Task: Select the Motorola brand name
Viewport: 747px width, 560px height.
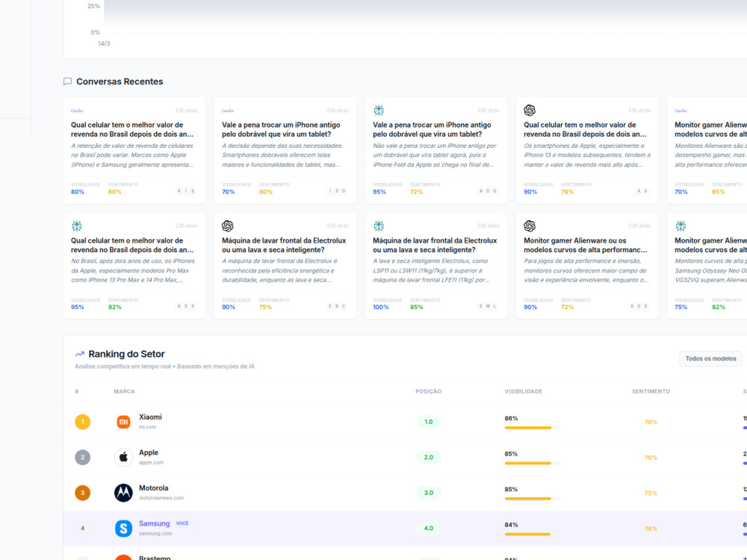Action: pyautogui.click(x=153, y=488)
